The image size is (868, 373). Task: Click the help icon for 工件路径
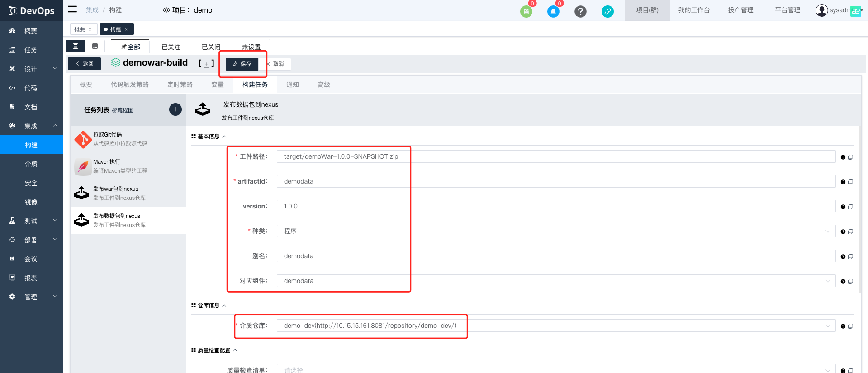[843, 157]
